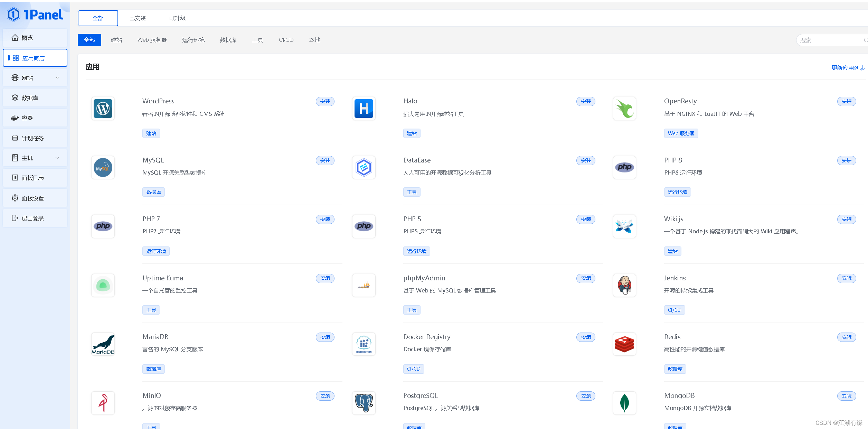Filter apps by 数据库 category
The width and height of the screenshot is (868, 429).
(x=228, y=40)
